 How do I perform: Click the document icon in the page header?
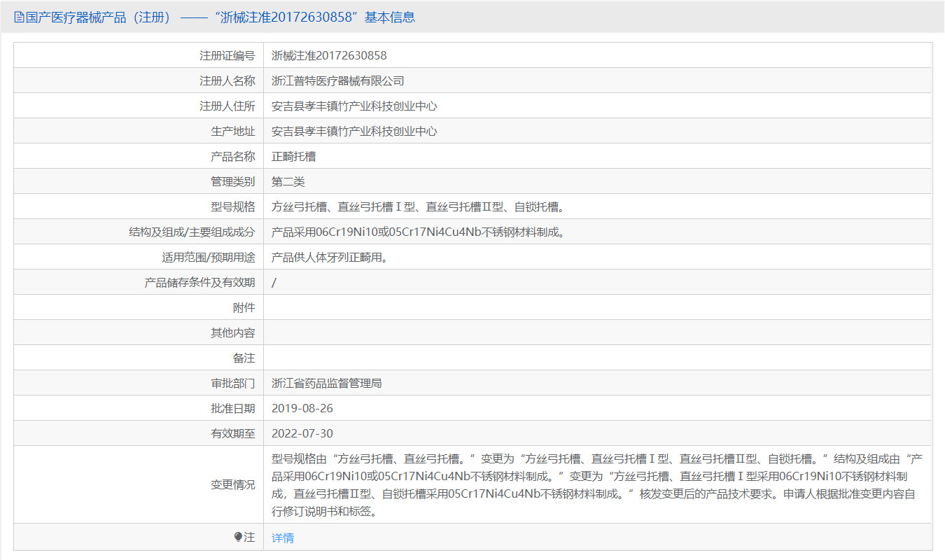coord(19,17)
